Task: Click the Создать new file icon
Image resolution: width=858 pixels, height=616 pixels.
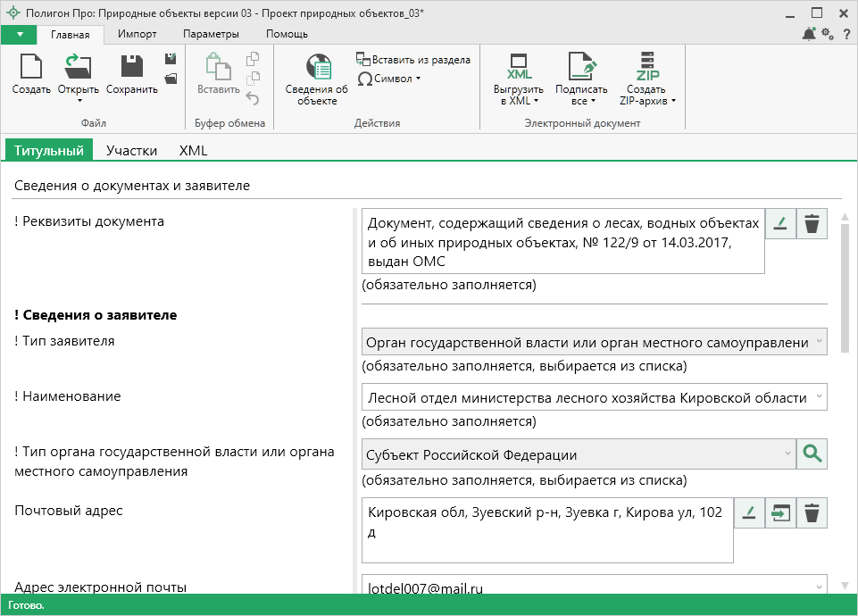Action: pyautogui.click(x=31, y=68)
